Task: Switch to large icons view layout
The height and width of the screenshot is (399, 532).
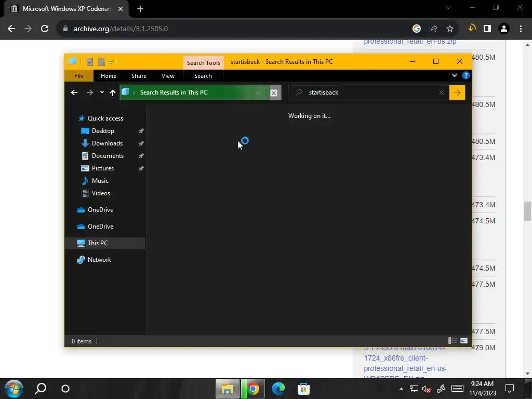Action: [x=464, y=341]
